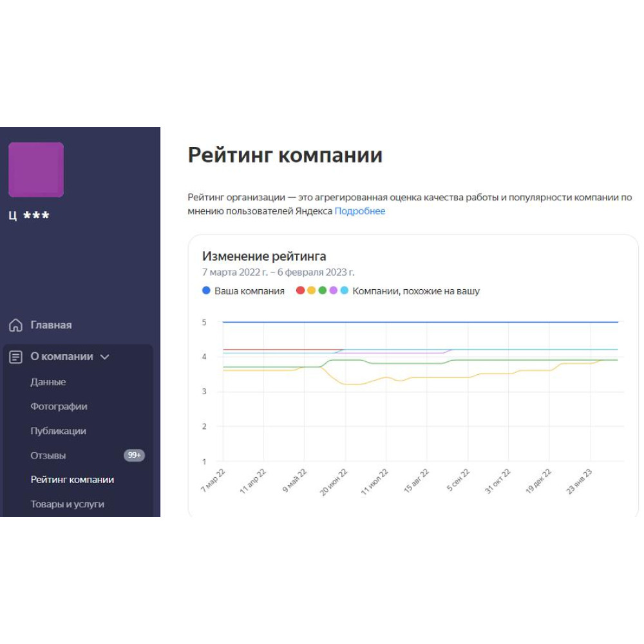Click the О компании document icon
The image size is (644, 644).
(15, 357)
